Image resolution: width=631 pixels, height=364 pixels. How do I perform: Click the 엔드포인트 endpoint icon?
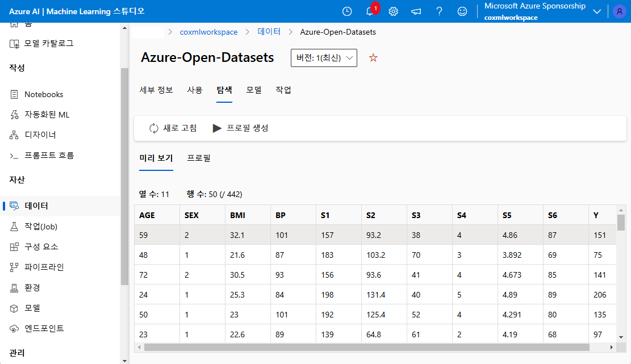[14, 328]
